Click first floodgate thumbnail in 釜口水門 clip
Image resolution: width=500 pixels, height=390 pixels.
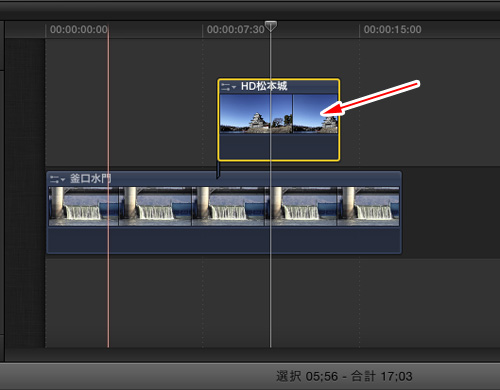[84, 206]
